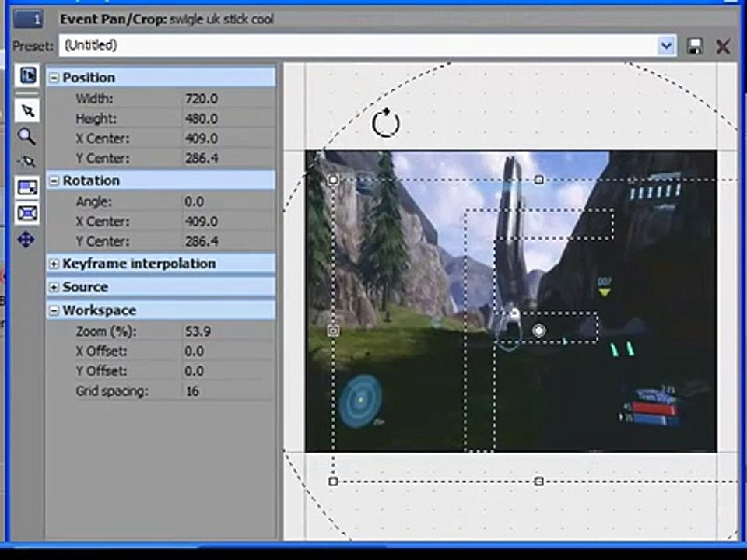The height and width of the screenshot is (560, 747).
Task: Expand the Source section
Action: coord(54,287)
